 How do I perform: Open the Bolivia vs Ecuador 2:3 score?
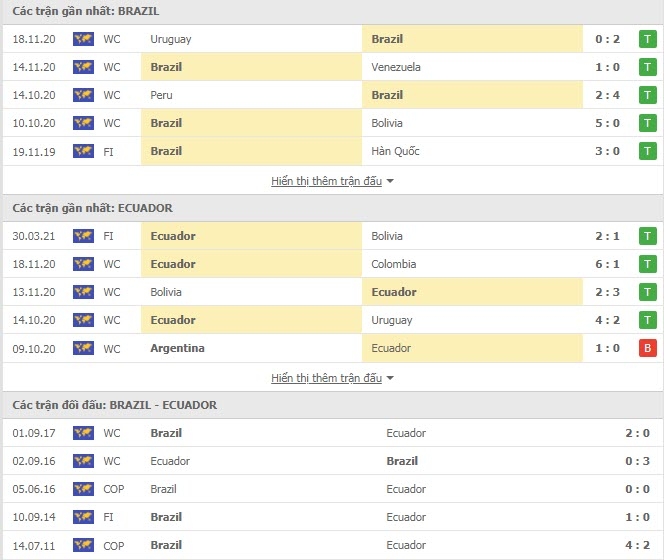tap(607, 292)
